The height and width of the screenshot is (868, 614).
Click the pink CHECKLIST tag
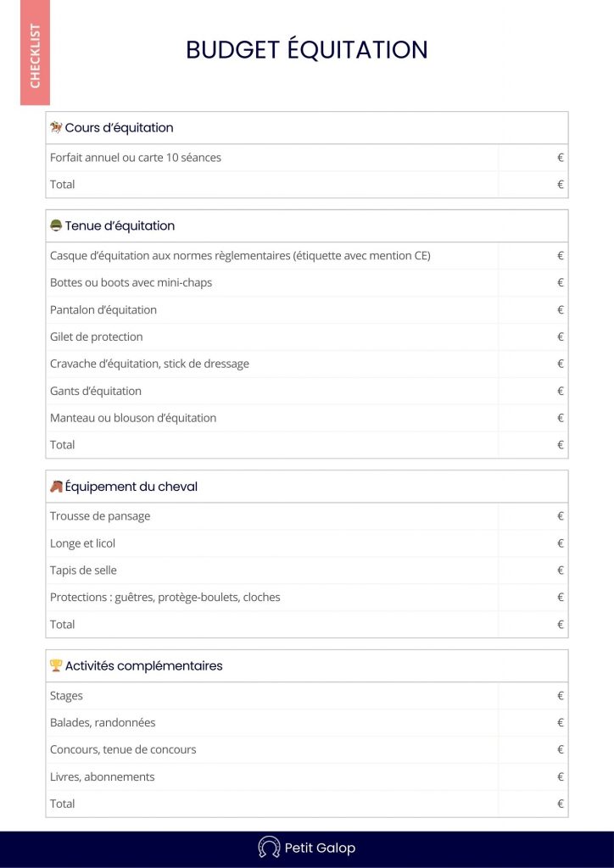coord(35,53)
